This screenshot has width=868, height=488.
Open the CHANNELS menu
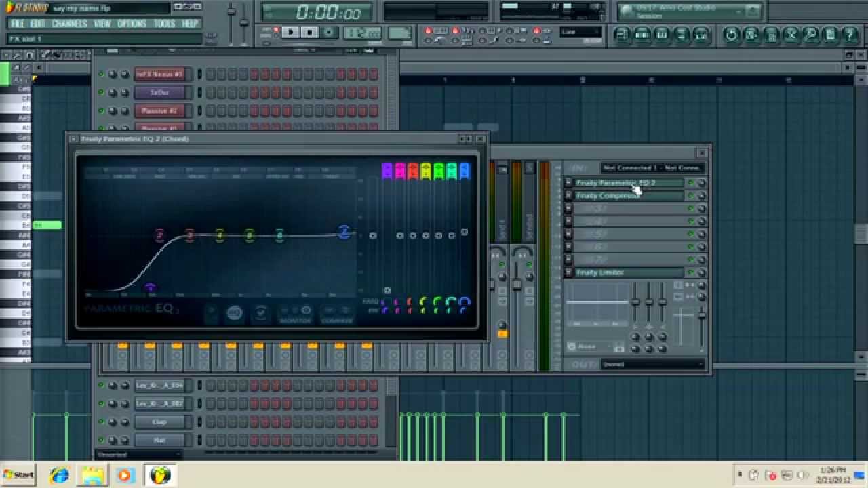[x=69, y=24]
